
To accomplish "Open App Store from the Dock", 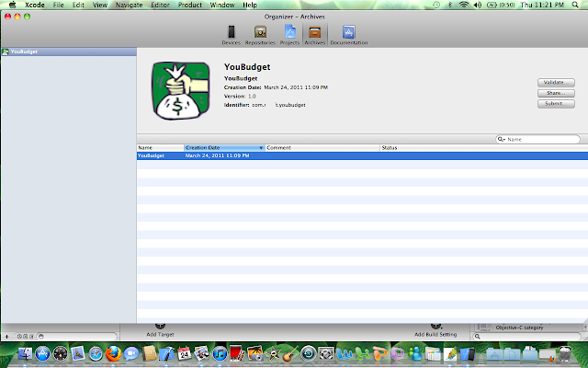I will (43, 353).
